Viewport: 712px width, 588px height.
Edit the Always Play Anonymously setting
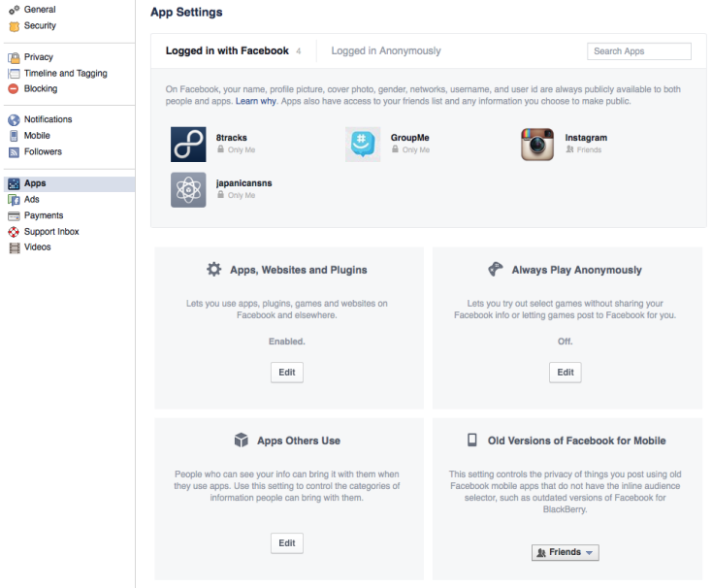[x=566, y=372]
